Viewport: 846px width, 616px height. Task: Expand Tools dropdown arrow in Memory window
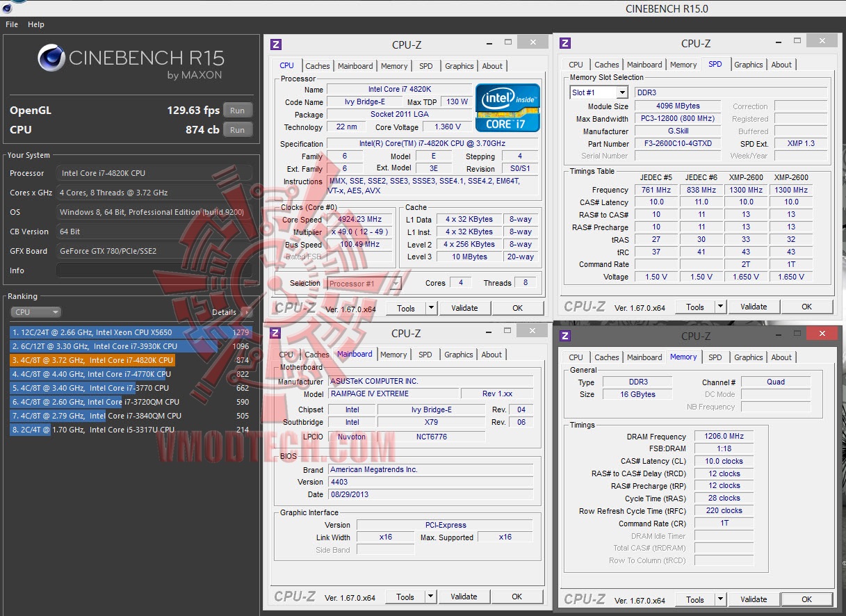coord(720,599)
